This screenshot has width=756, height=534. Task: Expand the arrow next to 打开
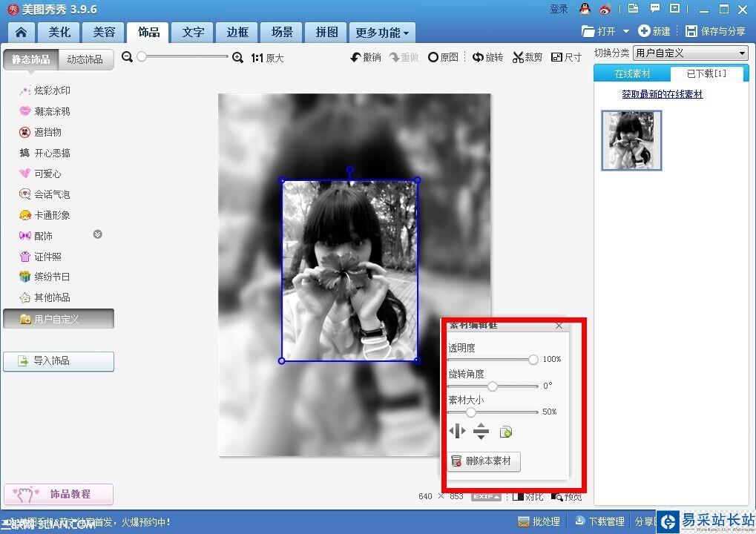(x=626, y=31)
